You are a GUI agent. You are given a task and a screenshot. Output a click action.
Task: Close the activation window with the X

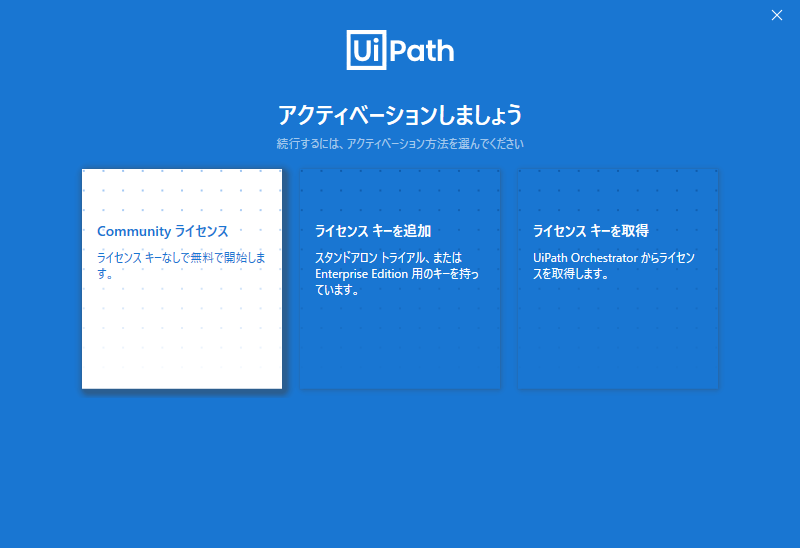[777, 14]
